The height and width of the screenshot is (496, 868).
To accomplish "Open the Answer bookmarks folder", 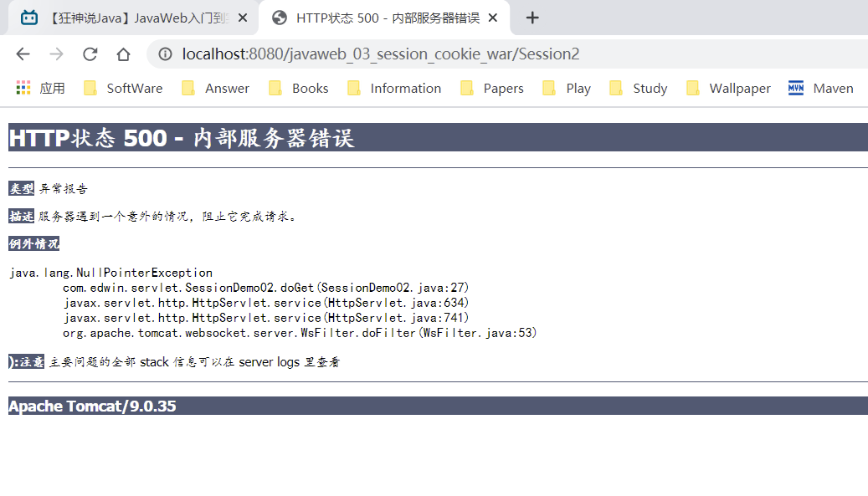I will [214, 87].
